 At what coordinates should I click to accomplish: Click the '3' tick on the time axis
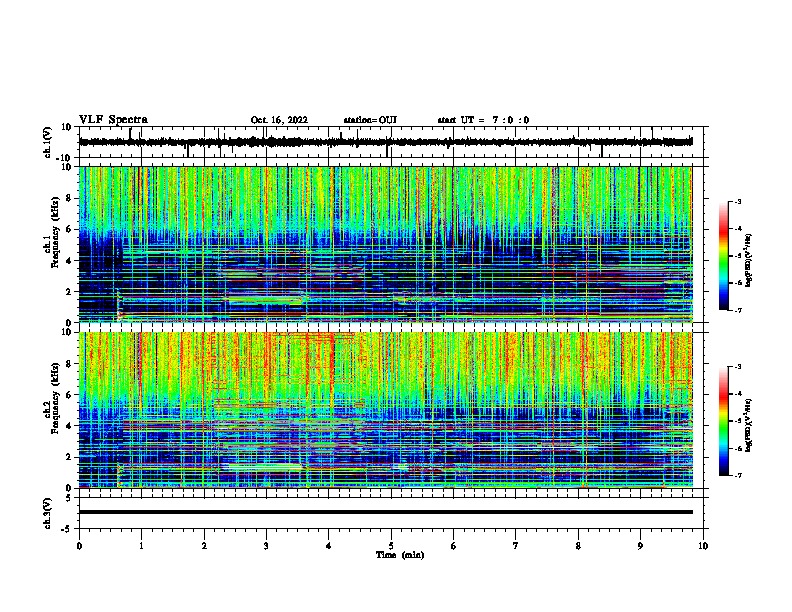tap(266, 546)
